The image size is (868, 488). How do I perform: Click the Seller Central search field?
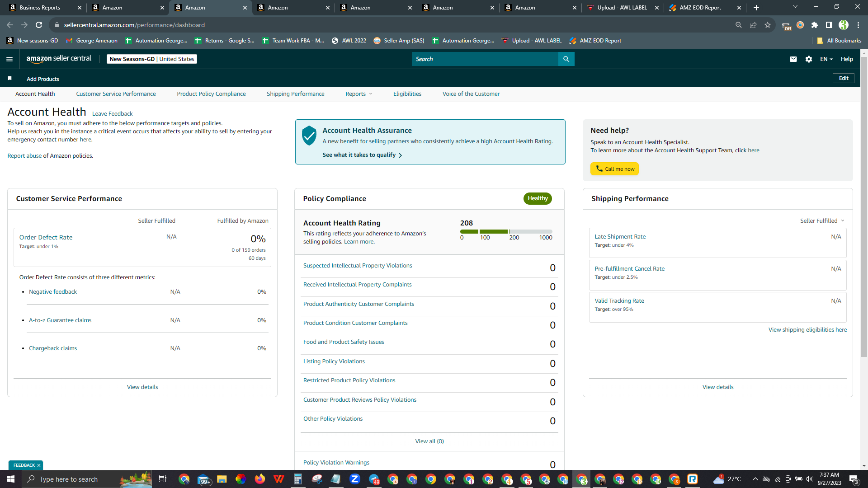485,59
